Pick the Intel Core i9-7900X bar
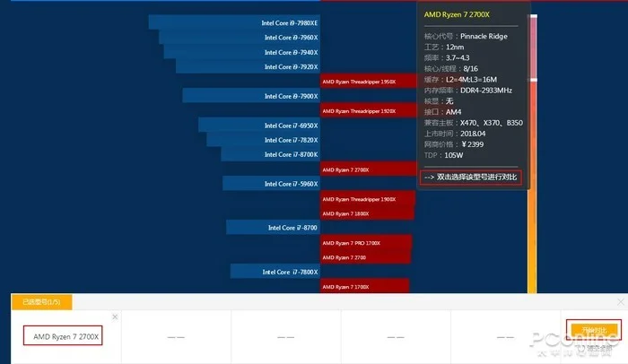 251,96
